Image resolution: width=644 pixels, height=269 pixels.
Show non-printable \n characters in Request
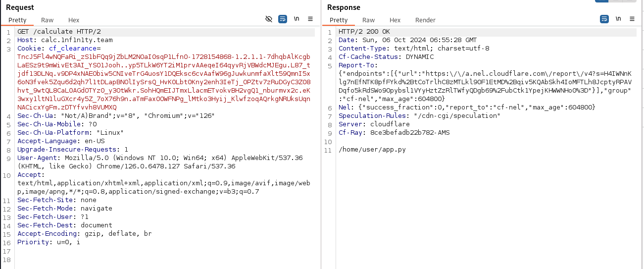coord(297,19)
